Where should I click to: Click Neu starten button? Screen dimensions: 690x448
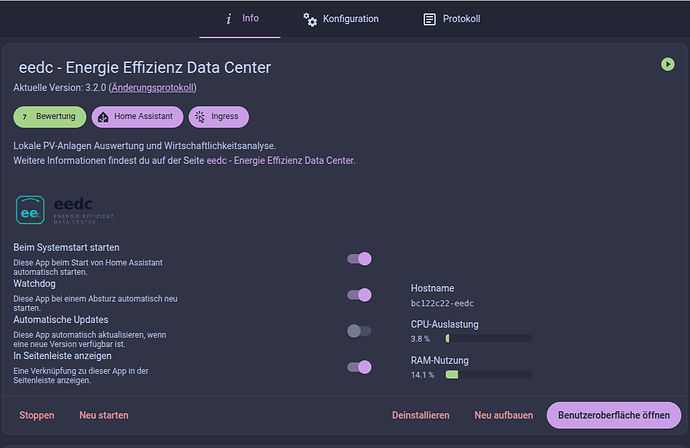(104, 415)
